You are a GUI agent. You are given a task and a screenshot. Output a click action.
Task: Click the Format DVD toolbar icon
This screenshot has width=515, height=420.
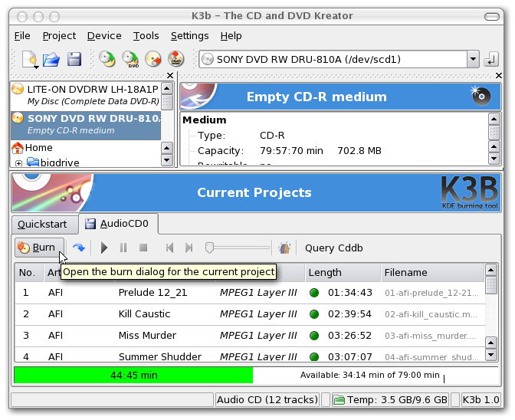tap(176, 59)
